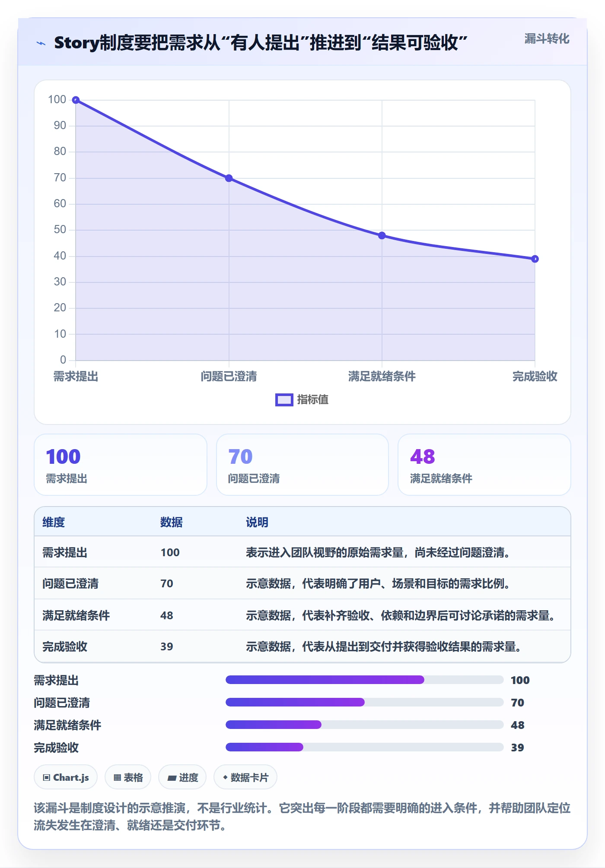Viewport: 605px width, 868px height.
Task: Click the 39 value beside the 完成验收 progress bar
Action: tap(517, 748)
